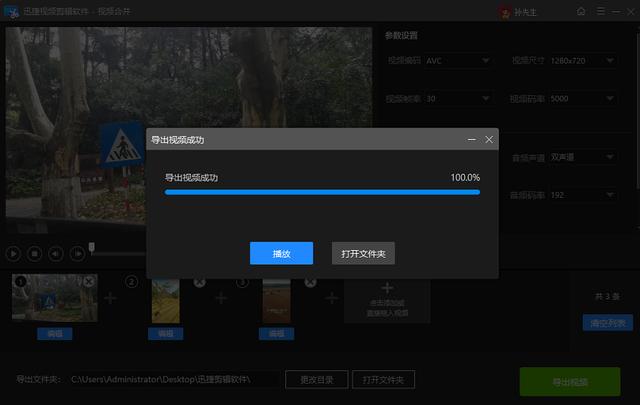Screen dimensions: 640x405
Task: Click the username 孙先生
Action: click(525, 12)
